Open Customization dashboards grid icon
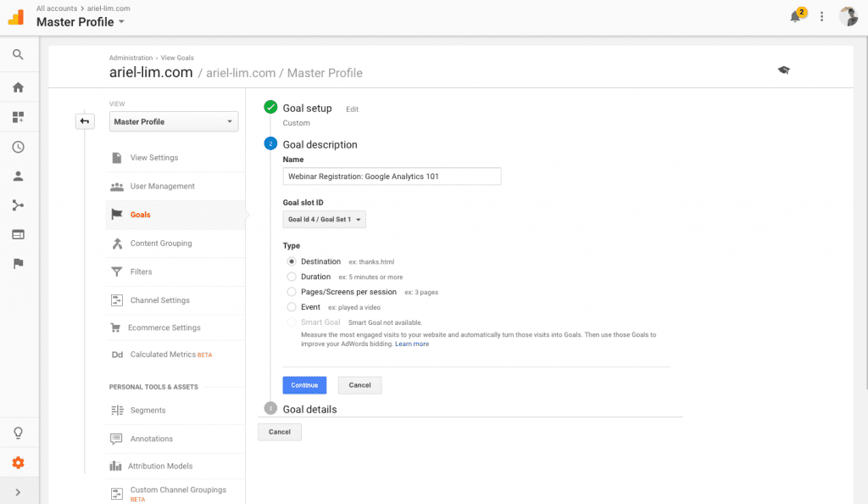 (x=19, y=117)
